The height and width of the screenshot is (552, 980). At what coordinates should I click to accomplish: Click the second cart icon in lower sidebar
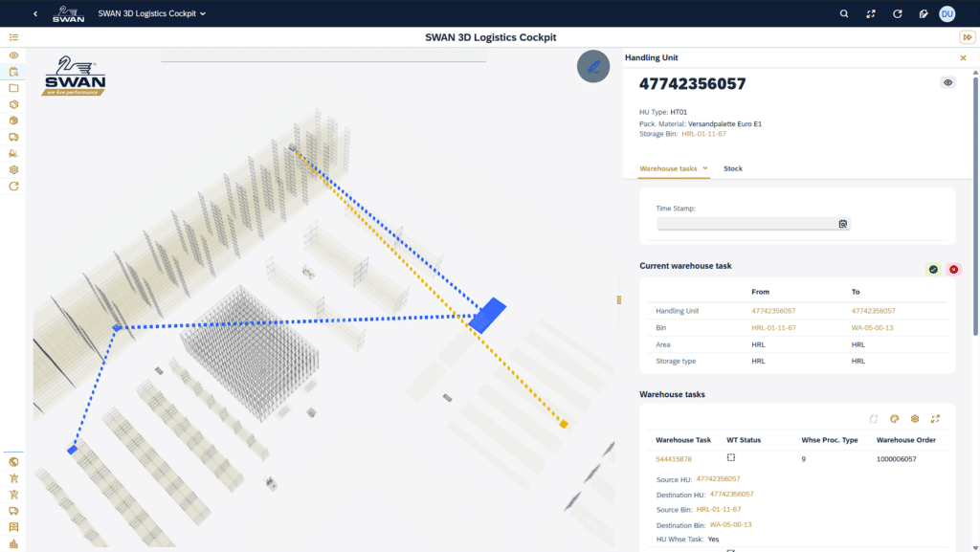tap(13, 495)
